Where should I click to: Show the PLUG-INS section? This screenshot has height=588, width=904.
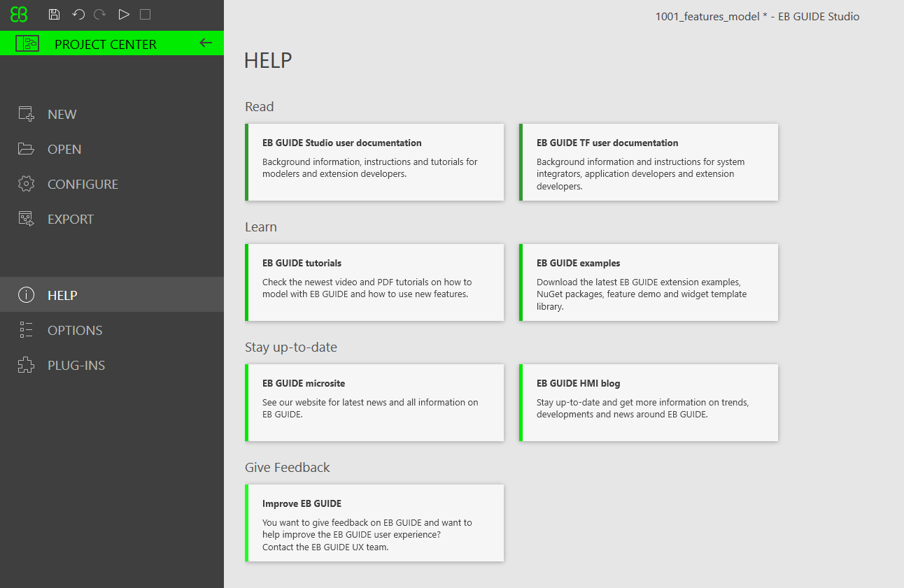pyautogui.click(x=112, y=365)
